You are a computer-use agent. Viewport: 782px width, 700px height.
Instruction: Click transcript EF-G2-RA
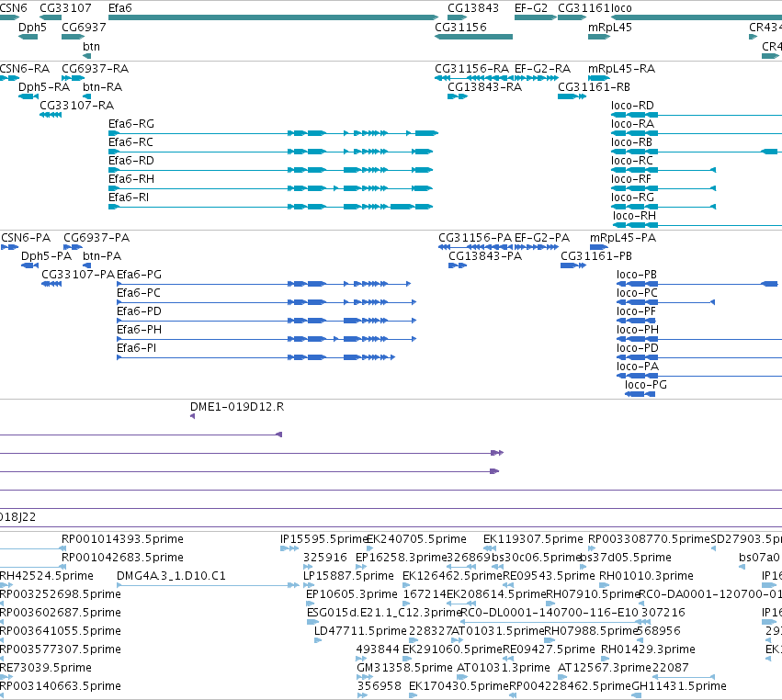click(x=542, y=69)
